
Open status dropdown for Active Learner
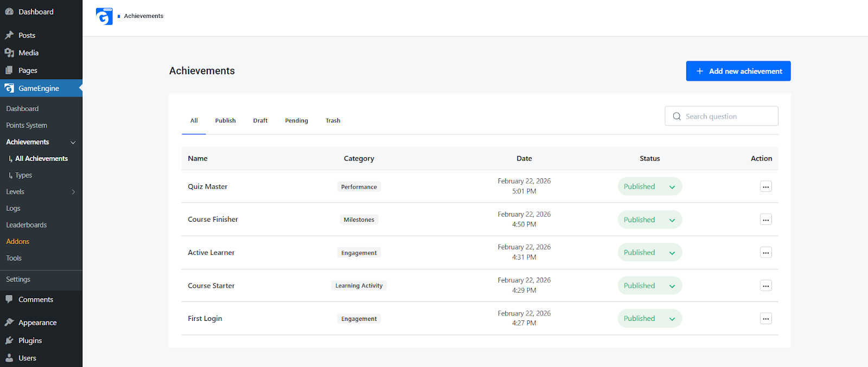[649, 253]
